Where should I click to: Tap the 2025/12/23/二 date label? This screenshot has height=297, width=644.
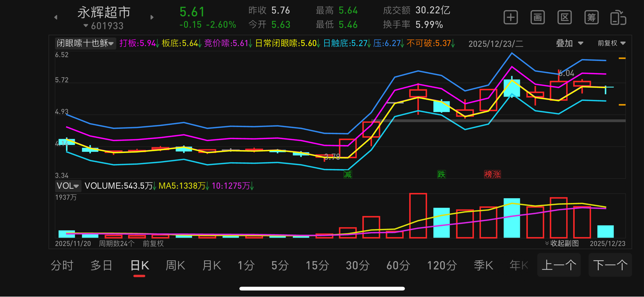[496, 44]
